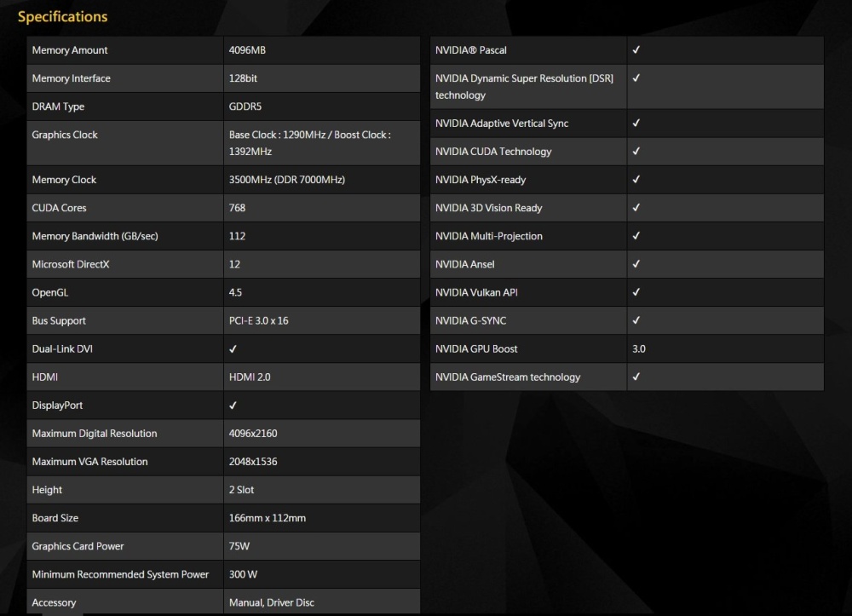Click the 112 bandwidth value
Screen dimensions: 852x616
[237, 236]
